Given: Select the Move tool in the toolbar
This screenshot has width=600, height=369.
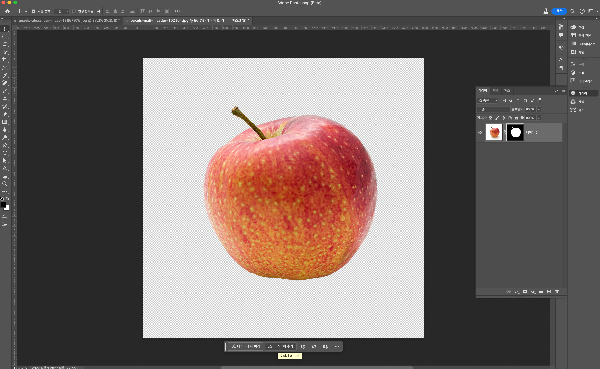Looking at the screenshot, I should (x=5, y=29).
